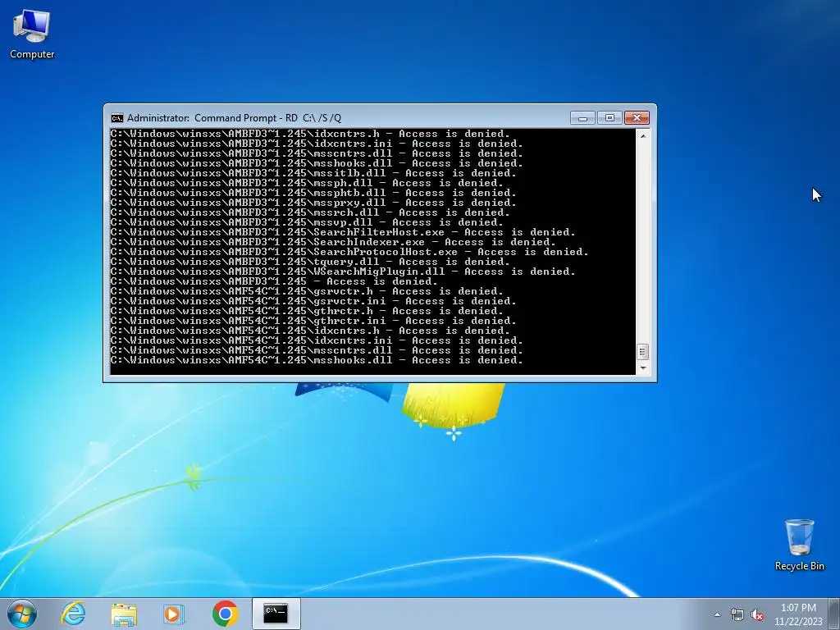Click the line with mssrch.dll

310,212
